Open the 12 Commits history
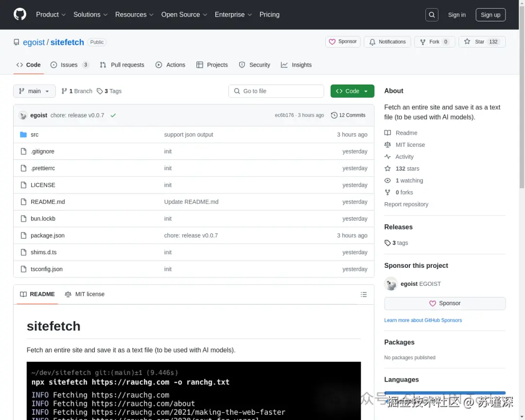This screenshot has width=525, height=420. tap(348, 115)
